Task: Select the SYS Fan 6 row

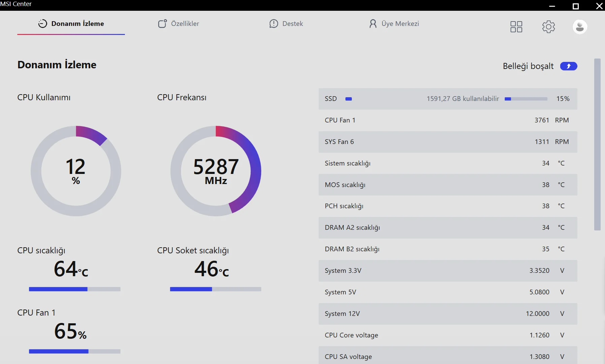Action: click(x=448, y=142)
